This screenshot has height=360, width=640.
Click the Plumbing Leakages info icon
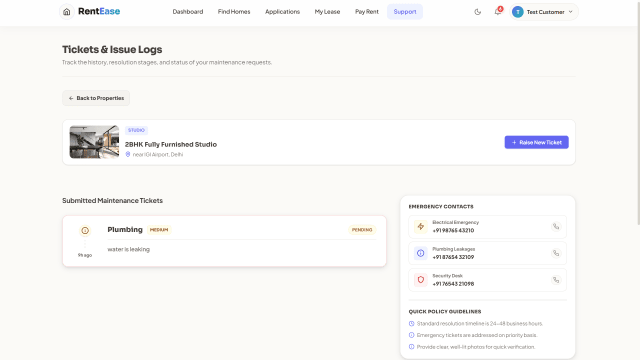[420, 253]
